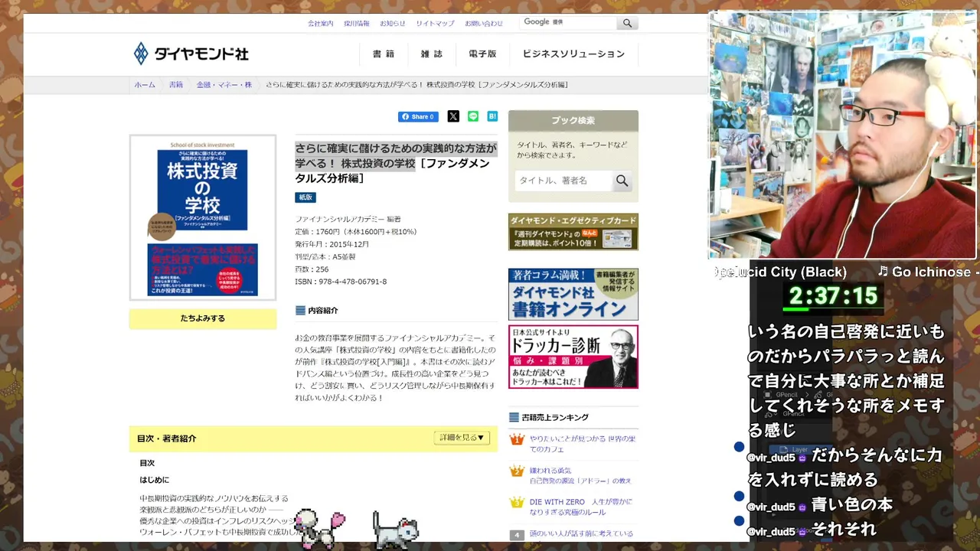The height and width of the screenshot is (551, 980).
Task: Click the 定価：1760円 price text
Action: pyautogui.click(x=356, y=232)
